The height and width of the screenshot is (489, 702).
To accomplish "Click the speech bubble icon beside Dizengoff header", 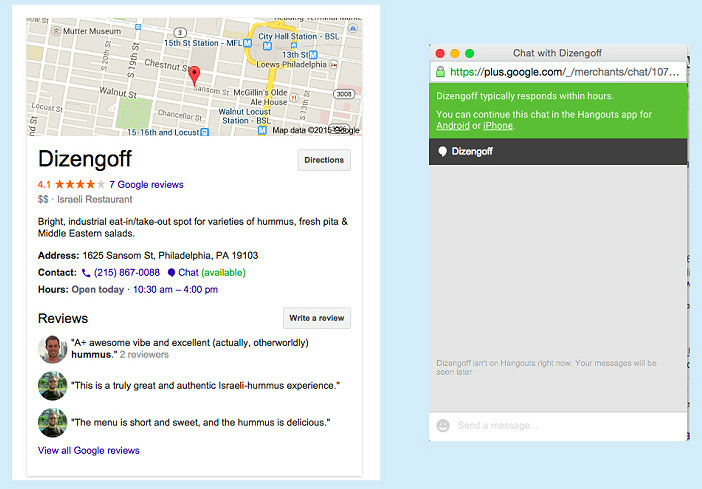I will pos(442,152).
